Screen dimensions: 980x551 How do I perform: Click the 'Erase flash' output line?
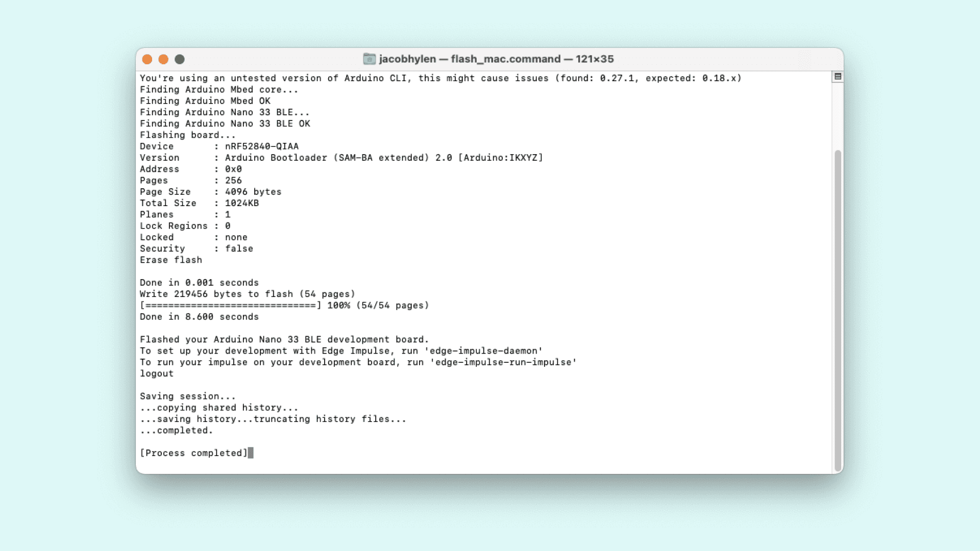[x=171, y=260]
